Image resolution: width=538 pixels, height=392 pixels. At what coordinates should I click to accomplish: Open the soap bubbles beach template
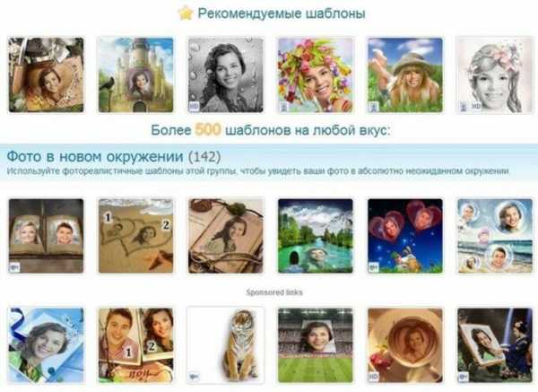[495, 236]
